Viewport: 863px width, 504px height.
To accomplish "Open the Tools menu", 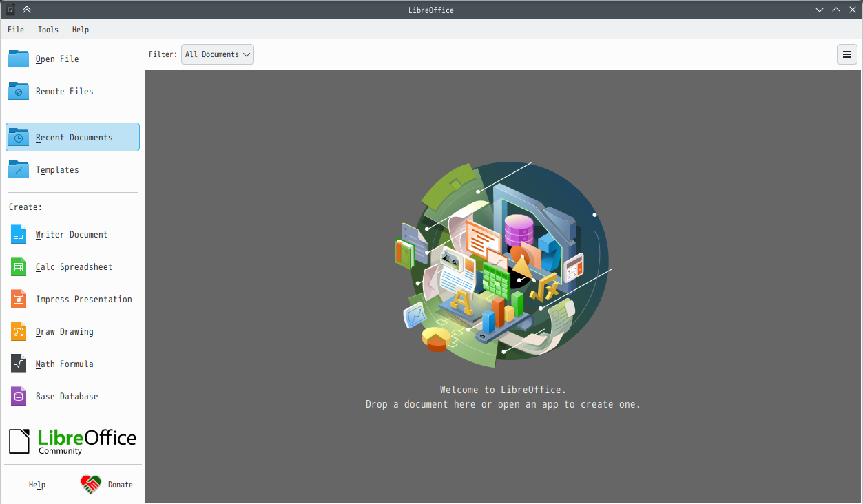I will tap(48, 30).
